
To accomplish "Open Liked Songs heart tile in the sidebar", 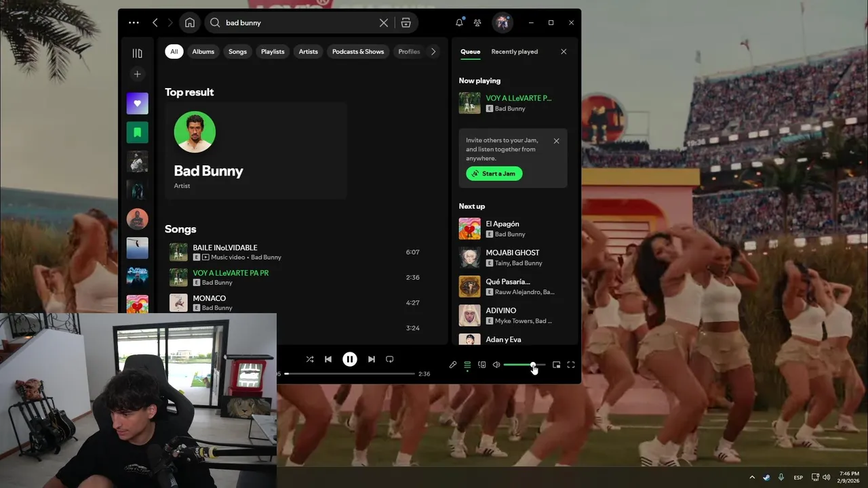I will (x=137, y=103).
